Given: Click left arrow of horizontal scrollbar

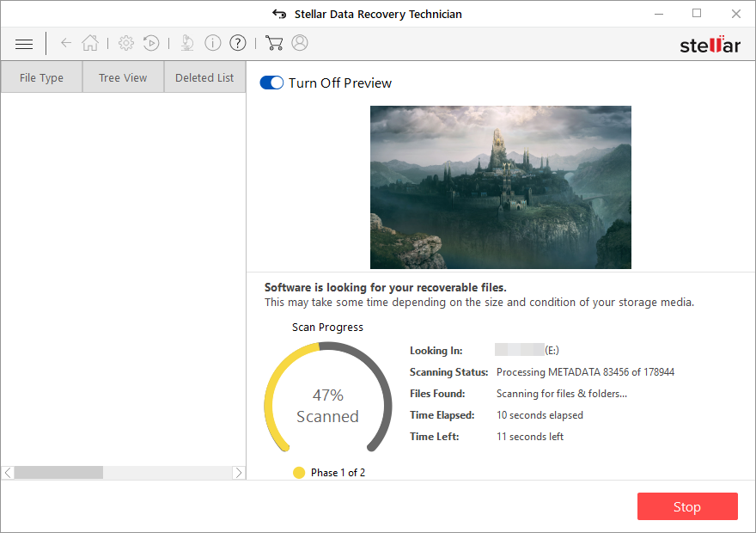Looking at the screenshot, I should click(8, 473).
